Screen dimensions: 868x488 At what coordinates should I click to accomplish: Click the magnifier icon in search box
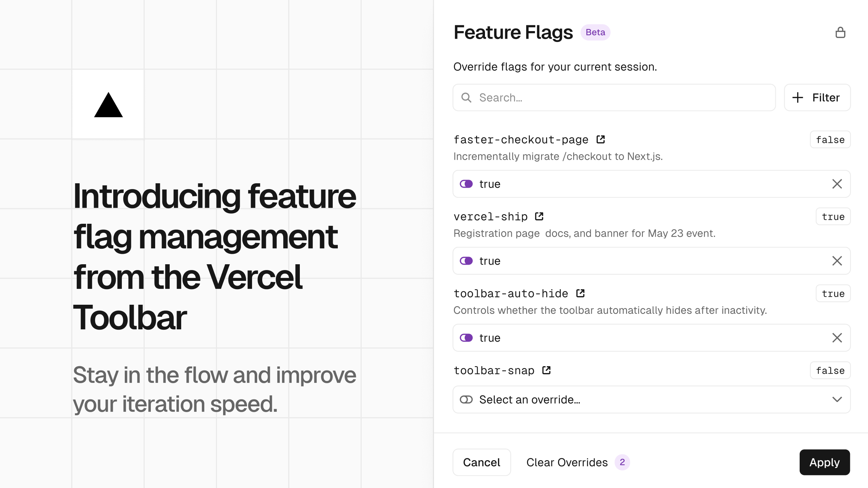click(x=467, y=98)
